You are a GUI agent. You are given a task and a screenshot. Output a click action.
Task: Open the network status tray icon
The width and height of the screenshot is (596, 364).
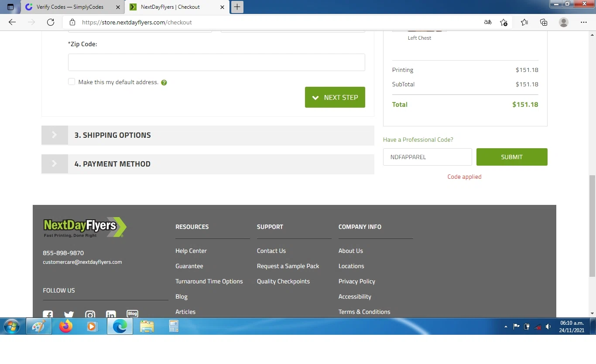tap(538, 327)
